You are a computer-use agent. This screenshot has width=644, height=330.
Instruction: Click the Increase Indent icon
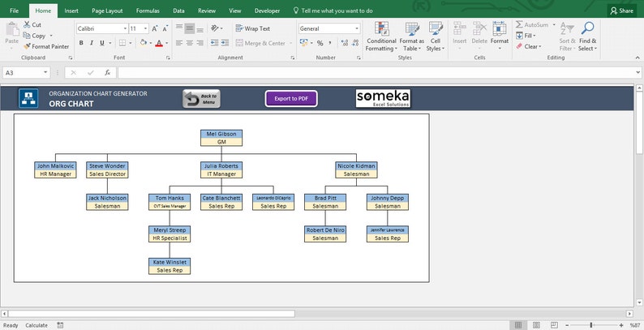tap(225, 43)
